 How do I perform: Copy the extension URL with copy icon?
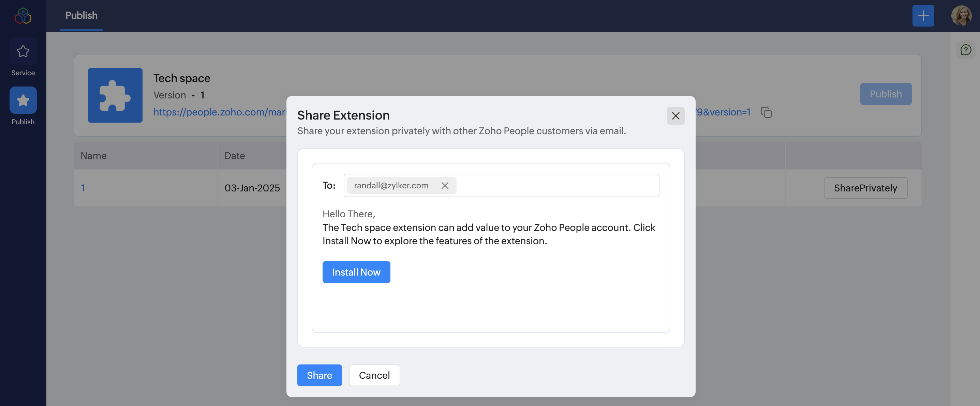coord(766,112)
